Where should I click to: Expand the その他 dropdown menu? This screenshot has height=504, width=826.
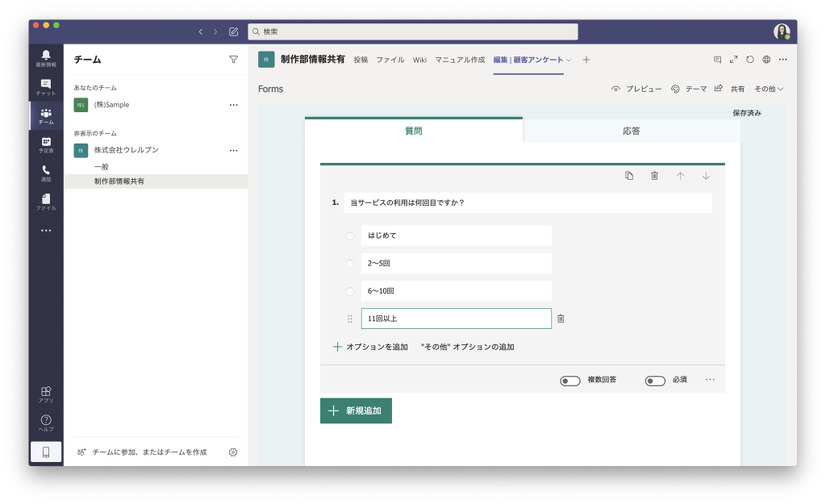[x=768, y=89]
